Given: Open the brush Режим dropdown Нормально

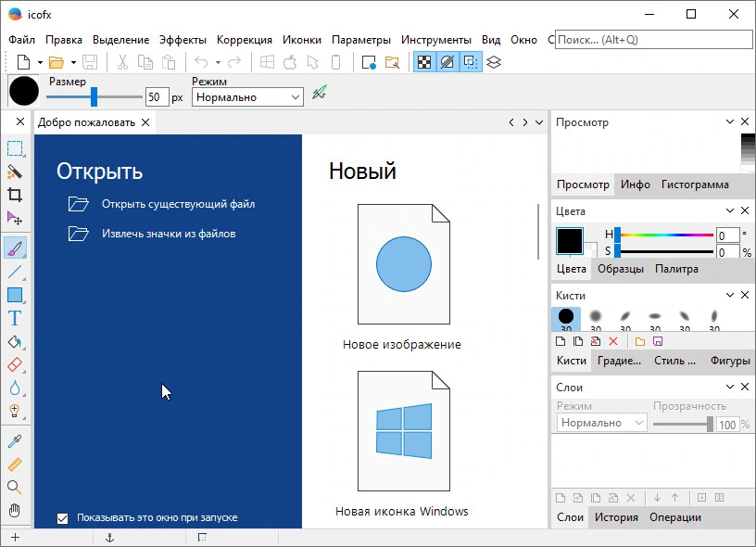Looking at the screenshot, I should coord(247,97).
